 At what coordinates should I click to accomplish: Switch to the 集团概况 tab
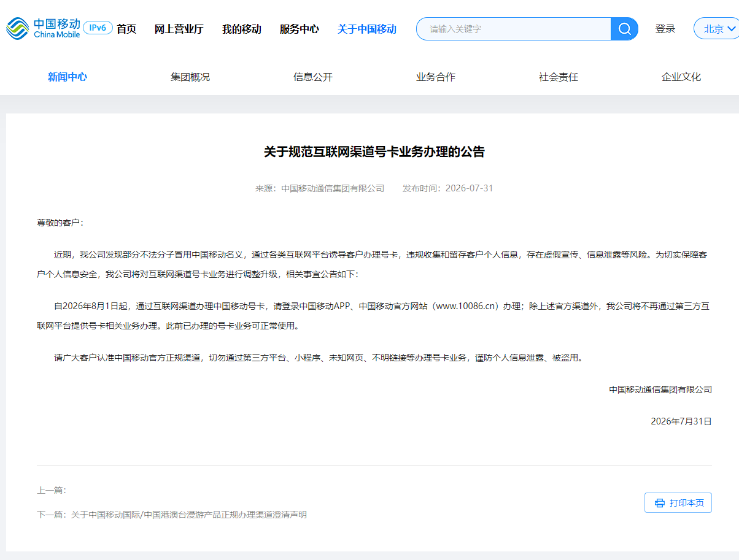coord(190,77)
